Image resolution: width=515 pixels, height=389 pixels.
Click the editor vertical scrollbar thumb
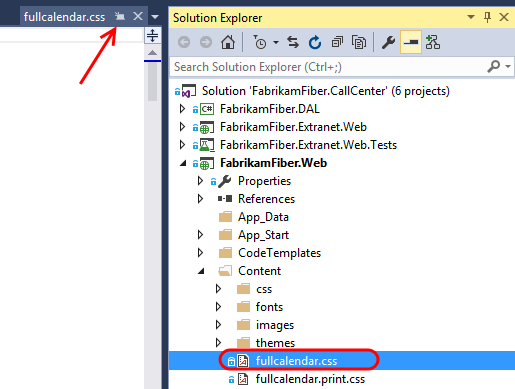tap(152, 82)
